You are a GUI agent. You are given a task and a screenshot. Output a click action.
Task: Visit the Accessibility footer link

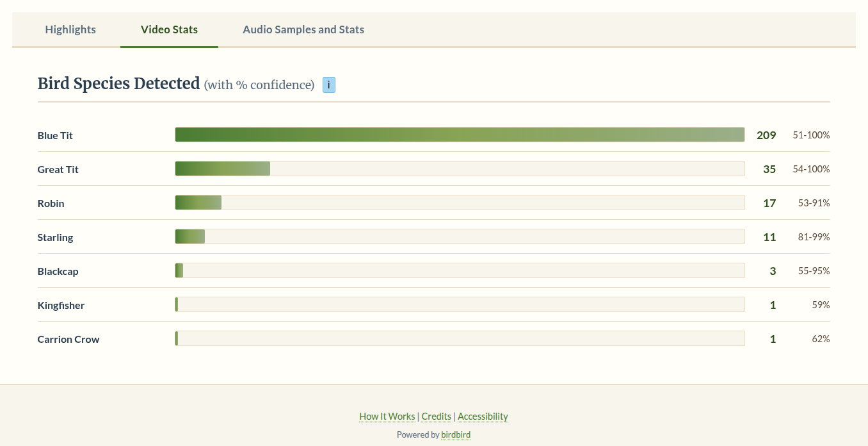tap(483, 417)
